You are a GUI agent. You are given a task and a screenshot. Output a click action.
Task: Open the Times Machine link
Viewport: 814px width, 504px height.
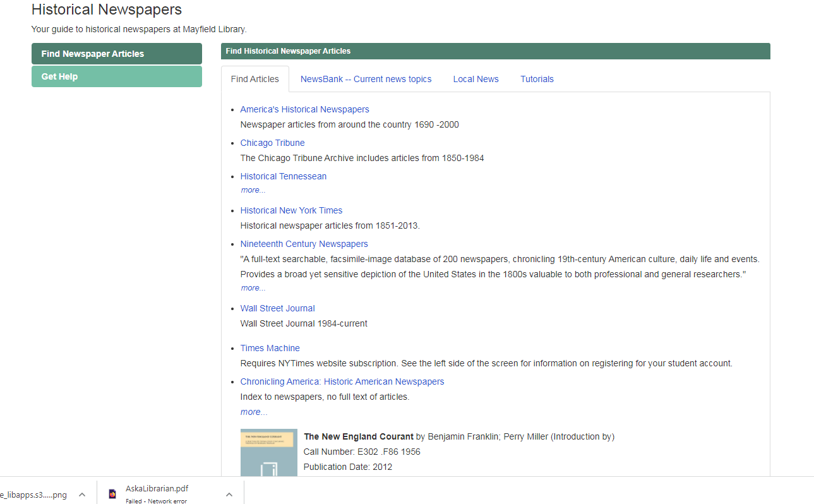270,348
